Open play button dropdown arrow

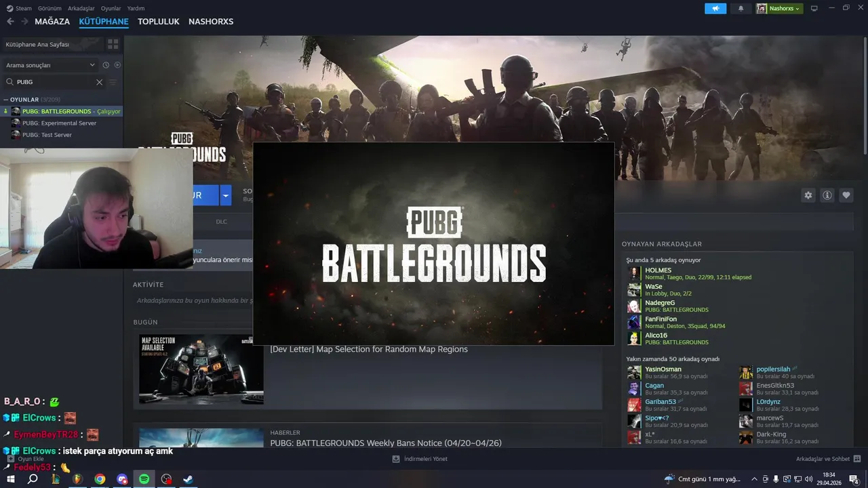[x=226, y=195]
